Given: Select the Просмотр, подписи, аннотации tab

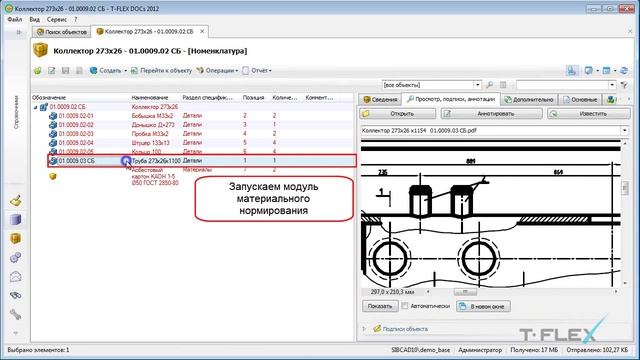Looking at the screenshot, I should (451, 99).
